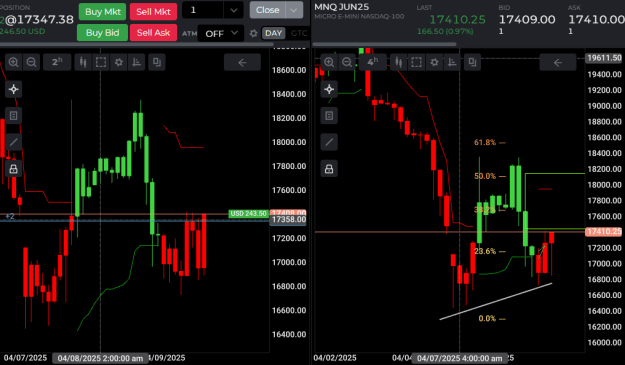Click the order quantity input field

(x=202, y=10)
